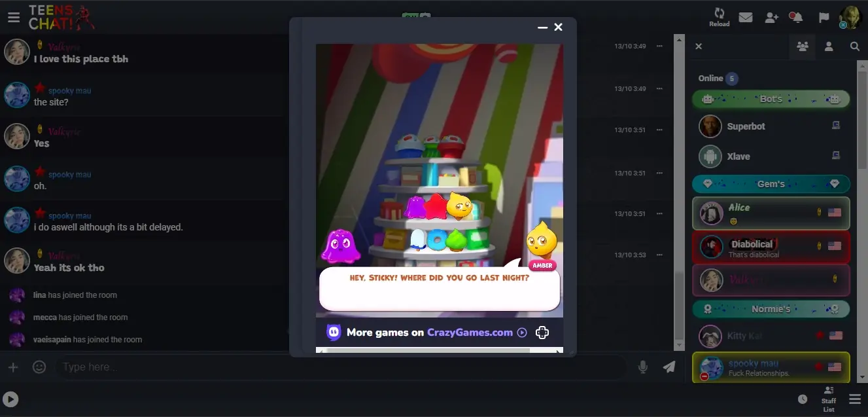The width and height of the screenshot is (868, 417).
Task: Click the game popup horizontal scrollbar
Action: pyautogui.click(x=428, y=350)
